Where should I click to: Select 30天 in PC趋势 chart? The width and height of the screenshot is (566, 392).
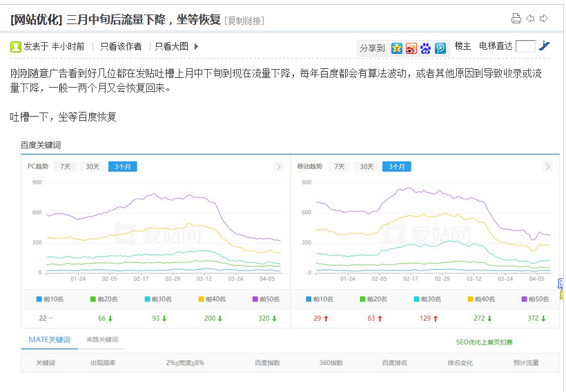point(92,166)
